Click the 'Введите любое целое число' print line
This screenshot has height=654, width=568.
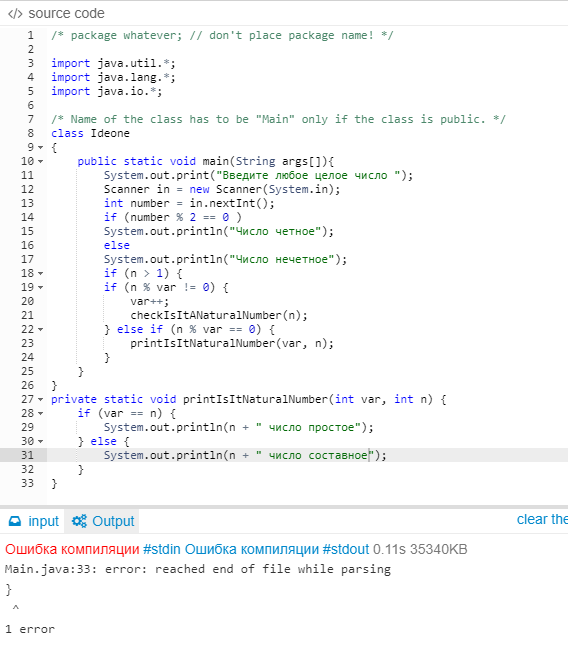(x=259, y=176)
